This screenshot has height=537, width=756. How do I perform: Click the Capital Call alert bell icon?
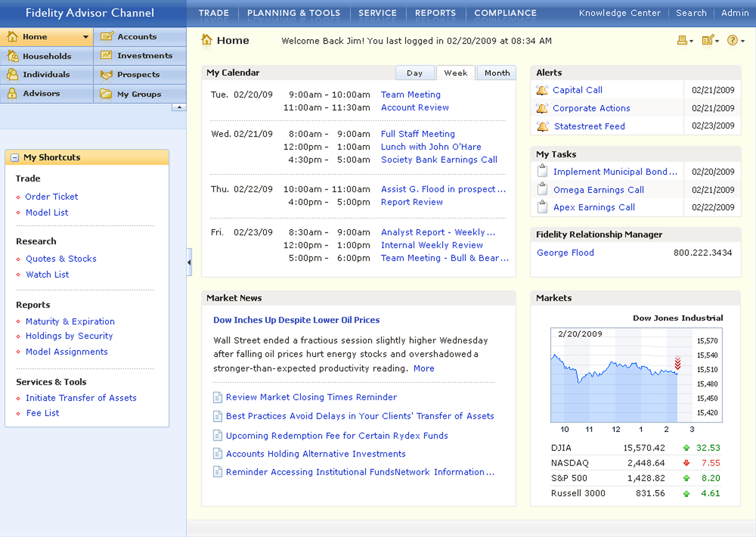pyautogui.click(x=542, y=90)
